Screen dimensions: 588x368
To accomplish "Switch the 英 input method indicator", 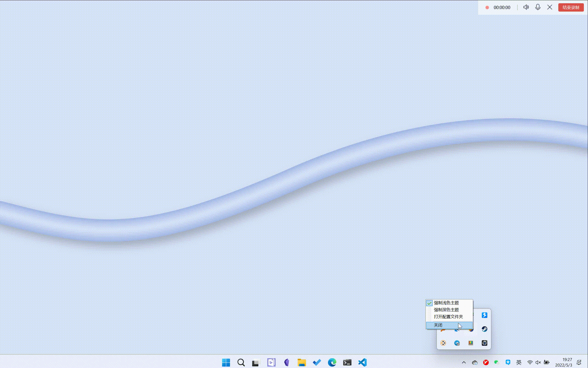I will pyautogui.click(x=519, y=362).
